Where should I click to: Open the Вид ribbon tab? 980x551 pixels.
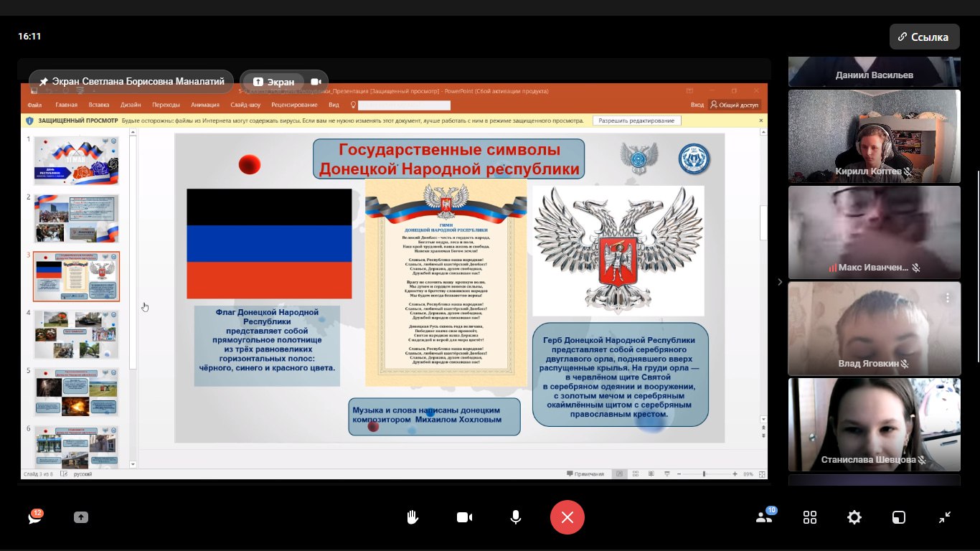(334, 105)
